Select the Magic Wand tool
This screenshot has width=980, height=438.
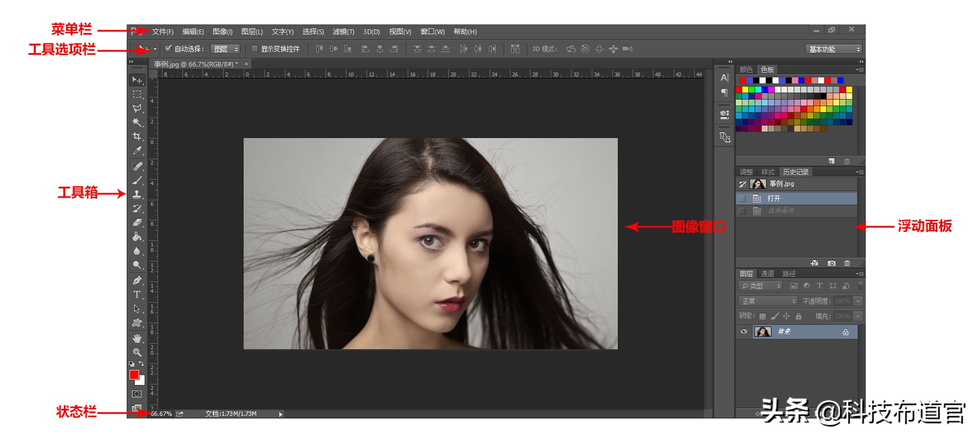pos(137,122)
